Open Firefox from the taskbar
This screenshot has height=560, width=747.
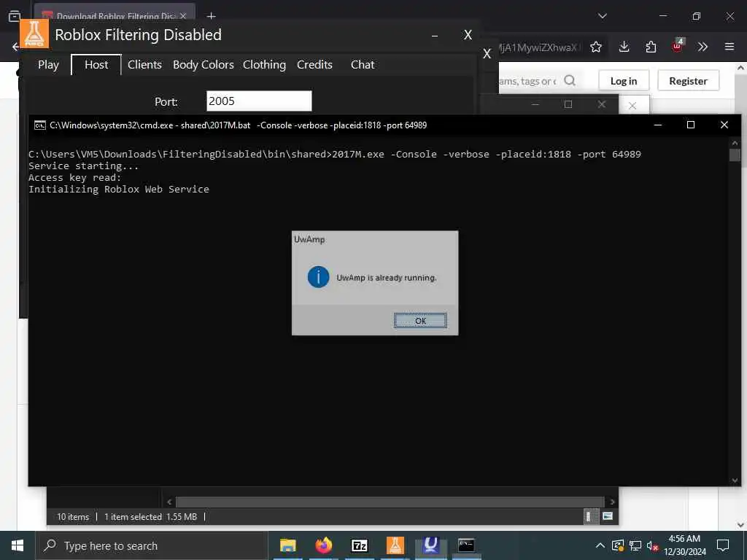(x=323, y=545)
